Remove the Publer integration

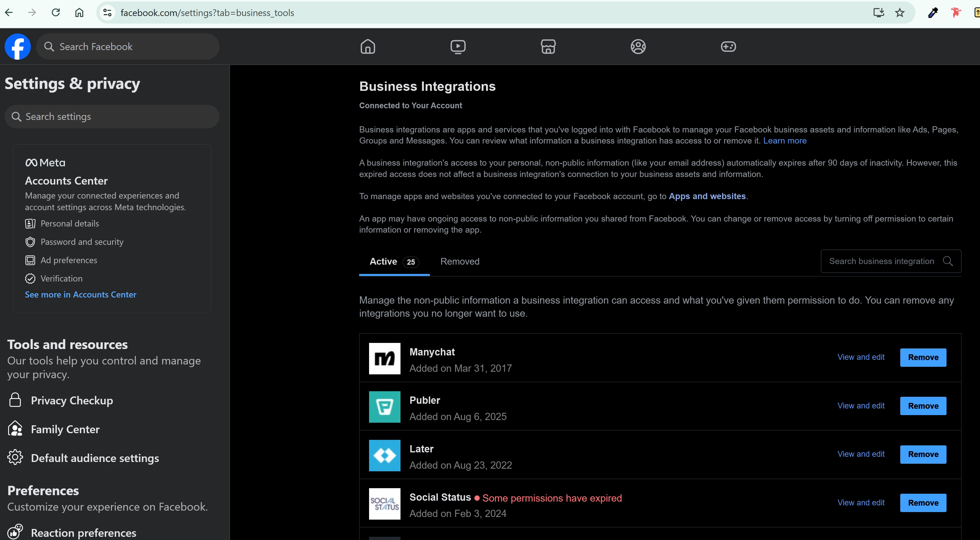pos(923,406)
